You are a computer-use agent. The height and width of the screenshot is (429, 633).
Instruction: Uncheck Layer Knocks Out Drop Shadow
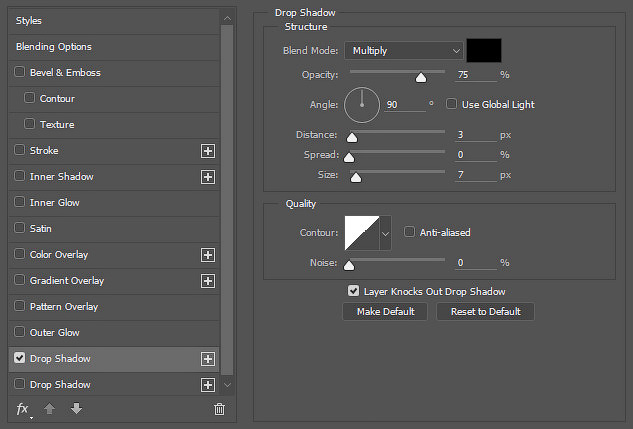(x=354, y=291)
